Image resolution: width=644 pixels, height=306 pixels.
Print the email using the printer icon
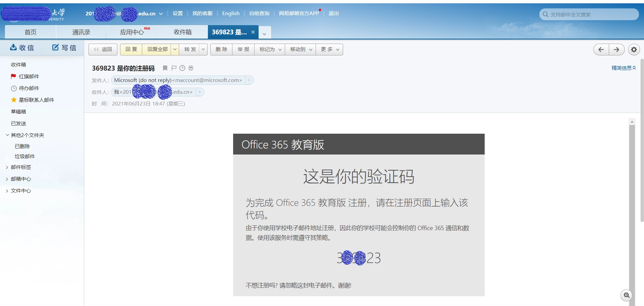[x=191, y=68]
